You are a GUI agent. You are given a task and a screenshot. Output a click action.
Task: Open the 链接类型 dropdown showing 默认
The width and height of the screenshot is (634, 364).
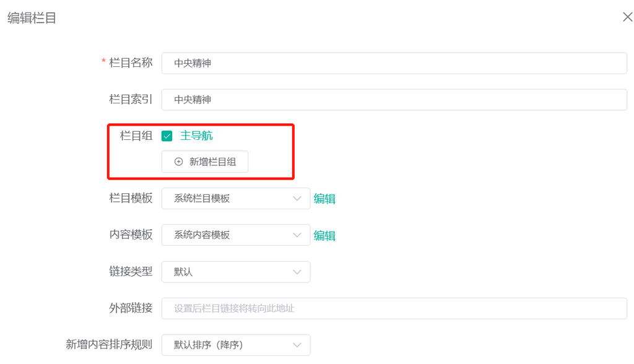(x=235, y=271)
